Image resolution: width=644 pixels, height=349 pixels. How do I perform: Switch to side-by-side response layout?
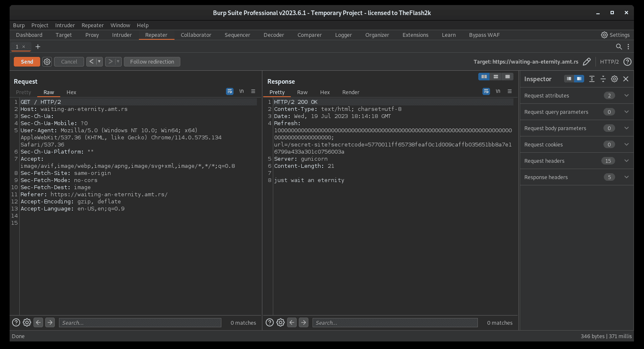[x=484, y=77]
